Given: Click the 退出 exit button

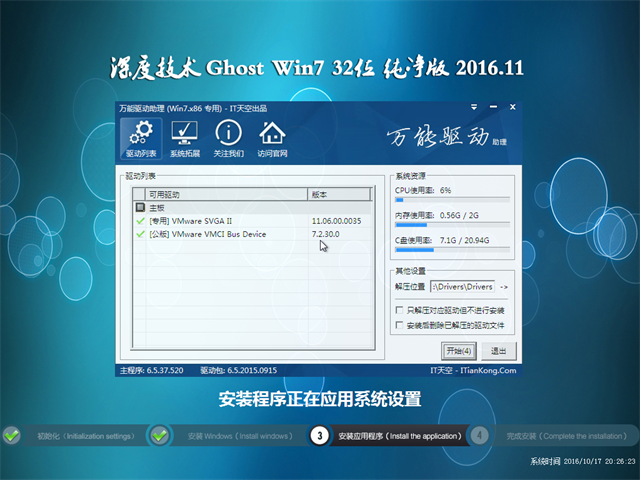Looking at the screenshot, I should click(x=498, y=350).
